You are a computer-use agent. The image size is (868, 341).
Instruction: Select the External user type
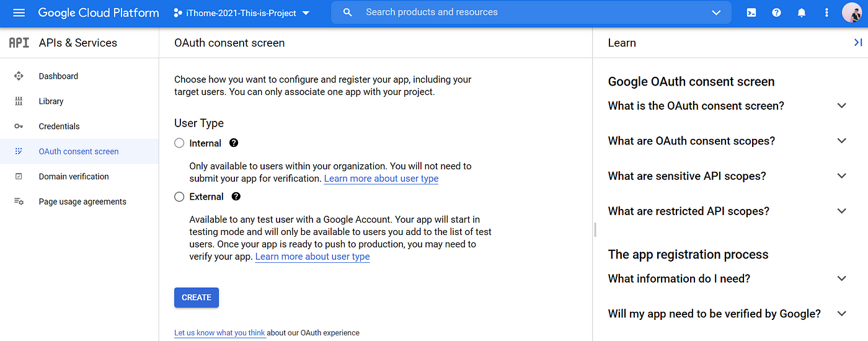tap(179, 197)
